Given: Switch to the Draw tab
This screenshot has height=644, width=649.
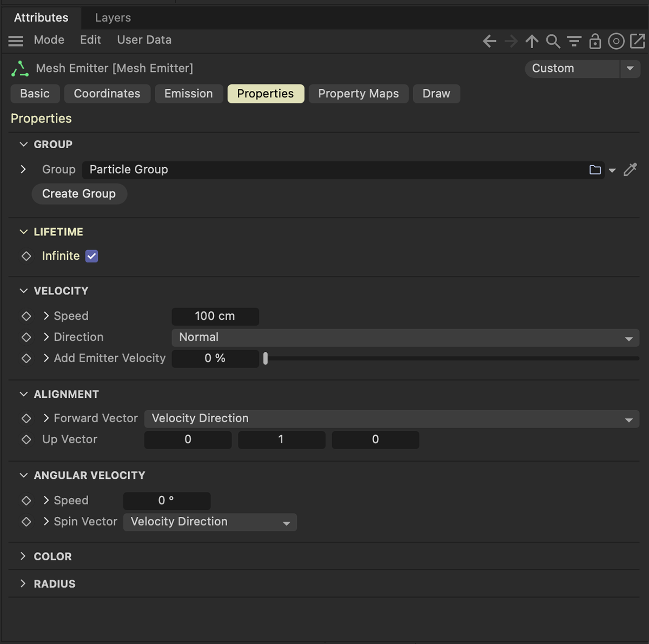Looking at the screenshot, I should click(x=436, y=94).
